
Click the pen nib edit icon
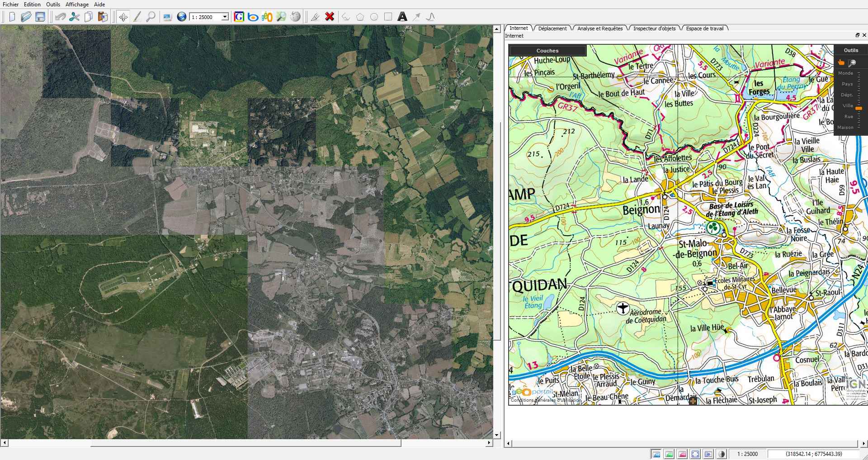coord(315,17)
